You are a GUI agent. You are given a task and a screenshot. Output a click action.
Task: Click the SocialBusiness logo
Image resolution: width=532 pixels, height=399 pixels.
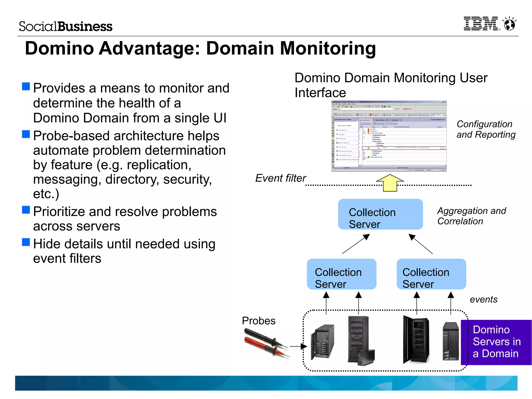click(66, 26)
